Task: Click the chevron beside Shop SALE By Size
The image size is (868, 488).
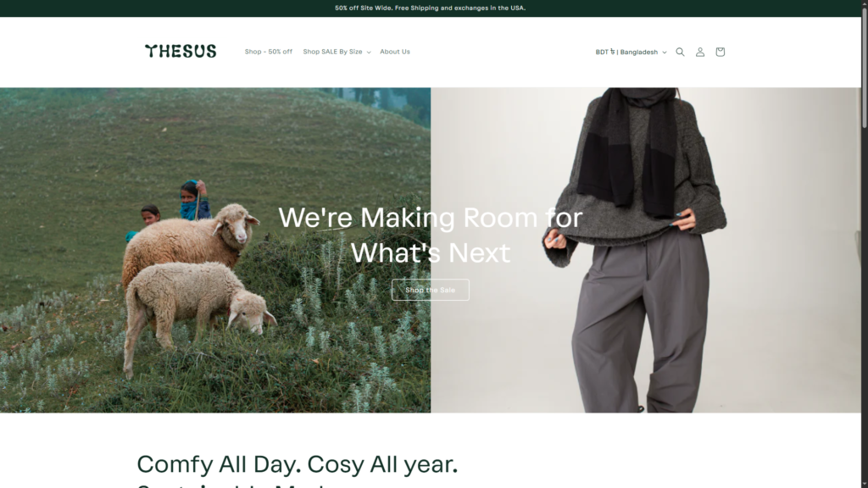Action: point(368,52)
